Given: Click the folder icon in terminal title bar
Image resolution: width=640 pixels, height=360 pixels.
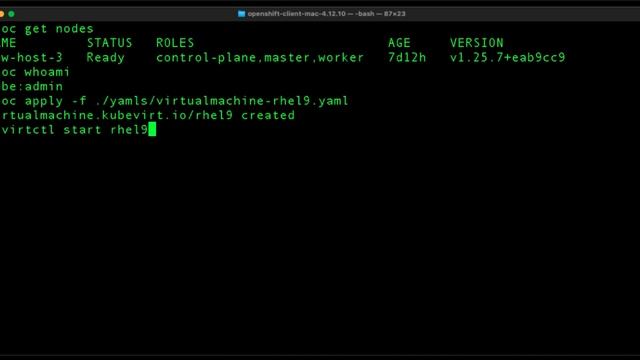Looking at the screenshot, I should pos(241,14).
